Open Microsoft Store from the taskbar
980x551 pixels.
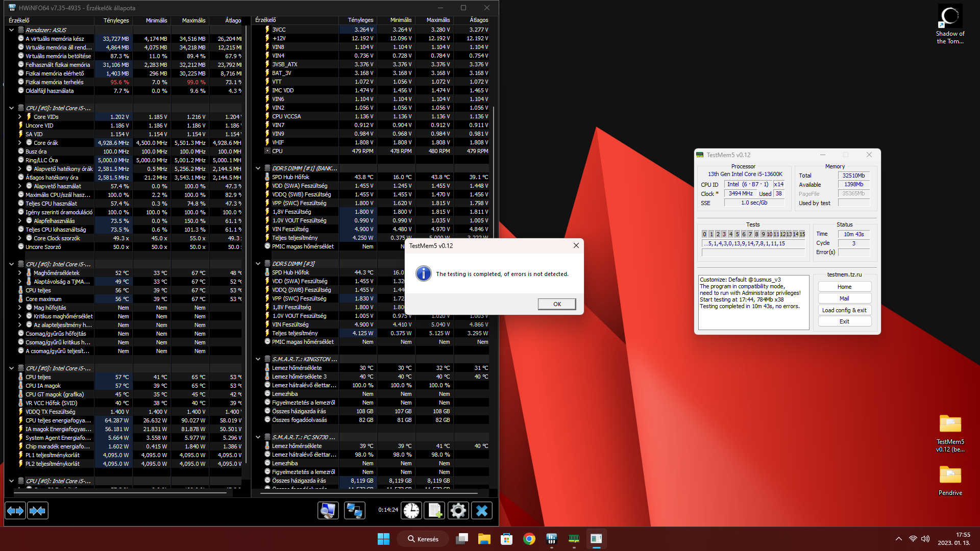pos(507,539)
